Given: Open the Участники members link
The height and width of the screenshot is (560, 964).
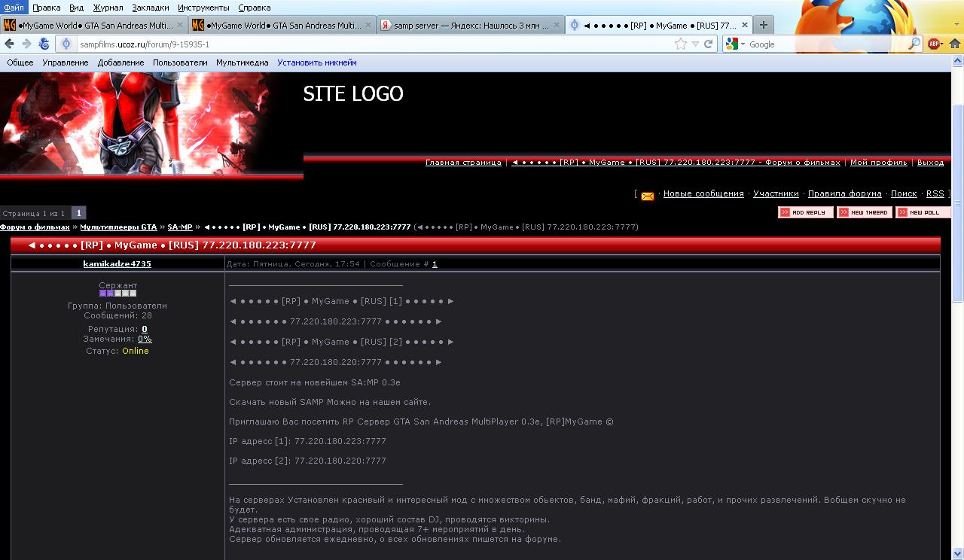Looking at the screenshot, I should tap(776, 193).
